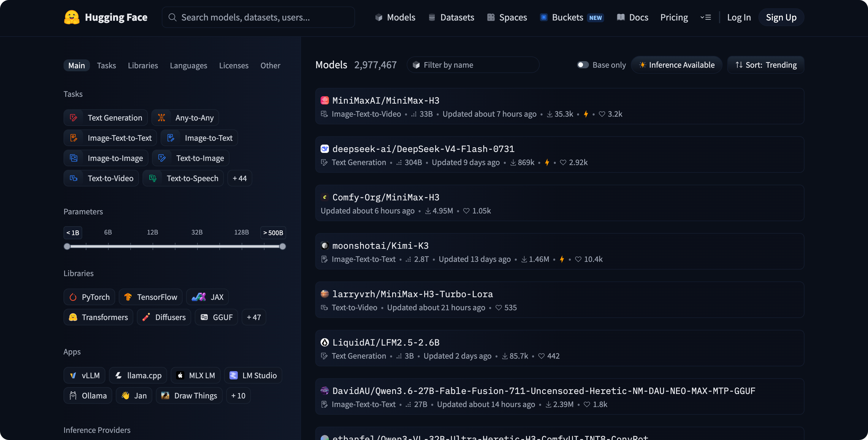Click the PyTorch flame icon
The width and height of the screenshot is (868, 440).
(73, 297)
